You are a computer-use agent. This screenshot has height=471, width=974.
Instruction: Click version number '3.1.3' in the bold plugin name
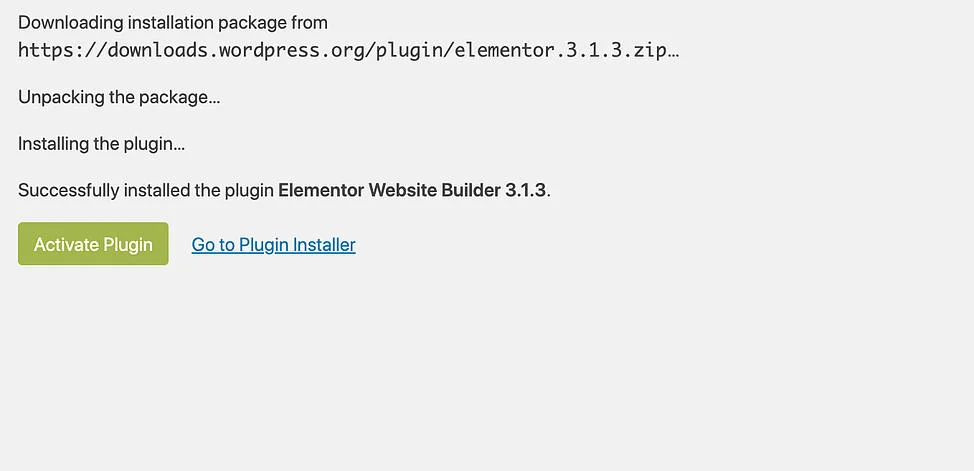click(x=526, y=190)
